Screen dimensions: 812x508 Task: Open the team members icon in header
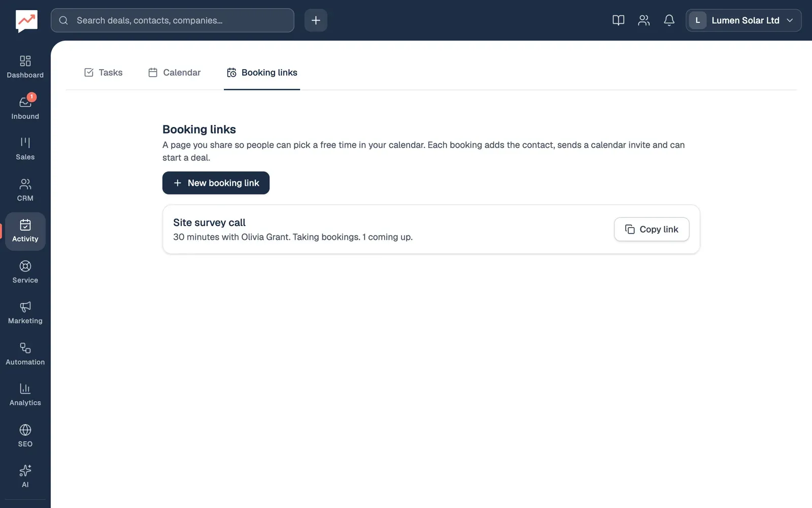click(644, 20)
